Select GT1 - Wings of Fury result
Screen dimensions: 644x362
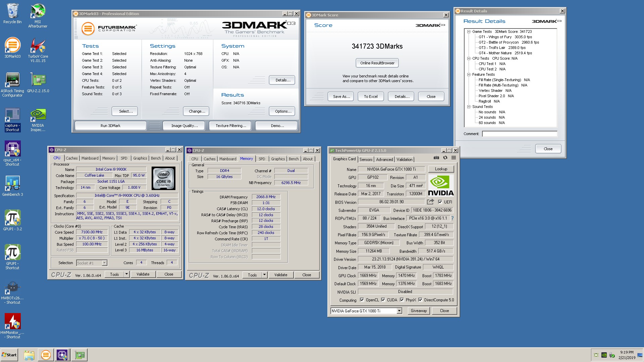[x=505, y=37]
